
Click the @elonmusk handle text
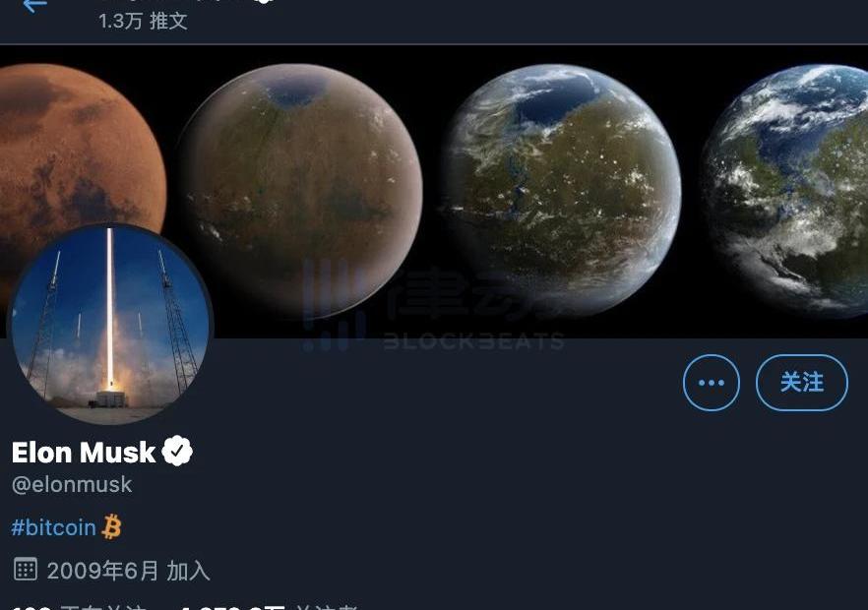(72, 485)
